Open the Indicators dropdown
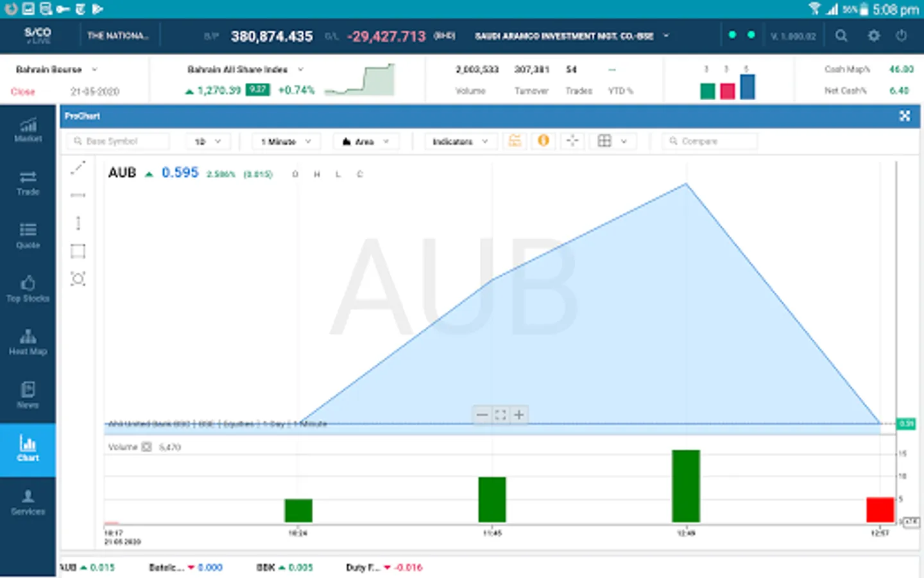The width and height of the screenshot is (924, 578). pos(460,141)
